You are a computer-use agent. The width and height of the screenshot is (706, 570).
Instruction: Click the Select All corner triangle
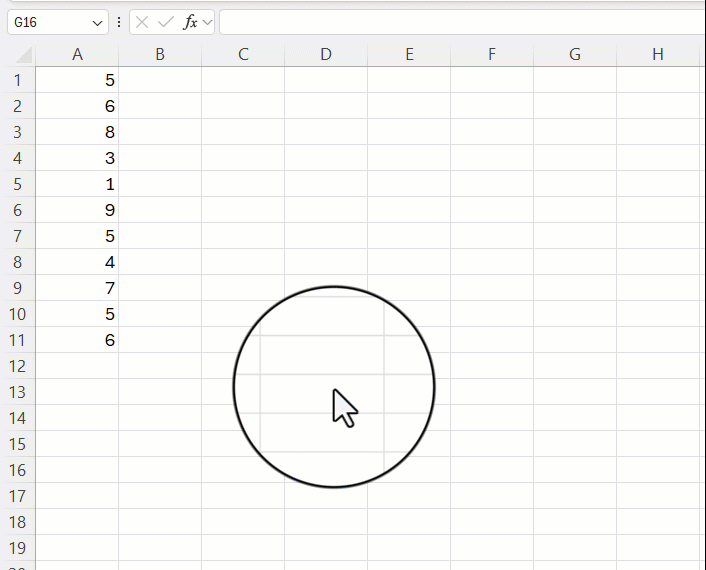[24, 55]
